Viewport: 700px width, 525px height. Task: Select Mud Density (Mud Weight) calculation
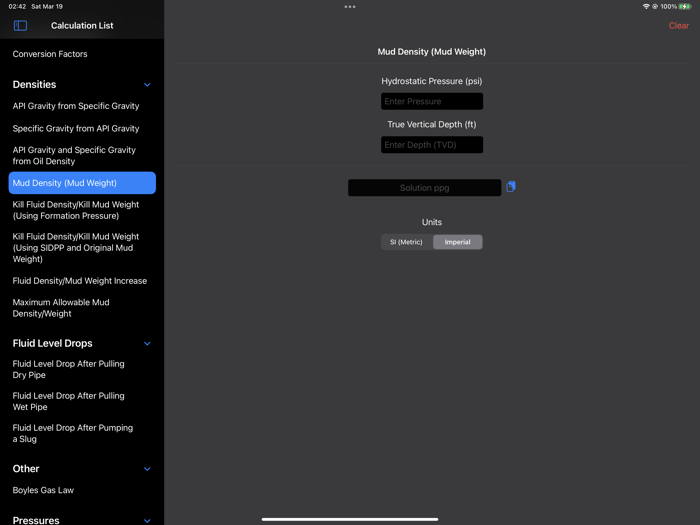82,183
